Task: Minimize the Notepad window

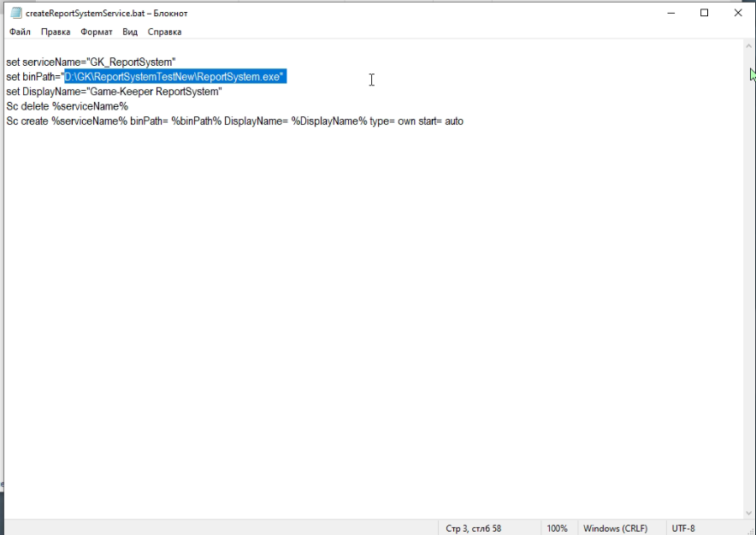Action: pos(670,13)
